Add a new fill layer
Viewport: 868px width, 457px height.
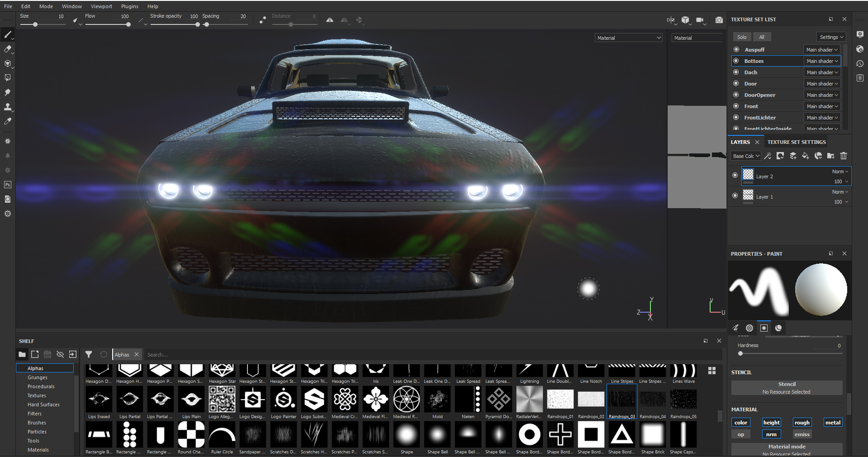click(x=806, y=156)
